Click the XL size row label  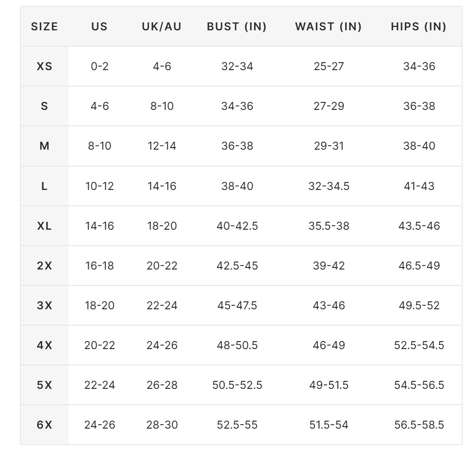[x=44, y=226]
